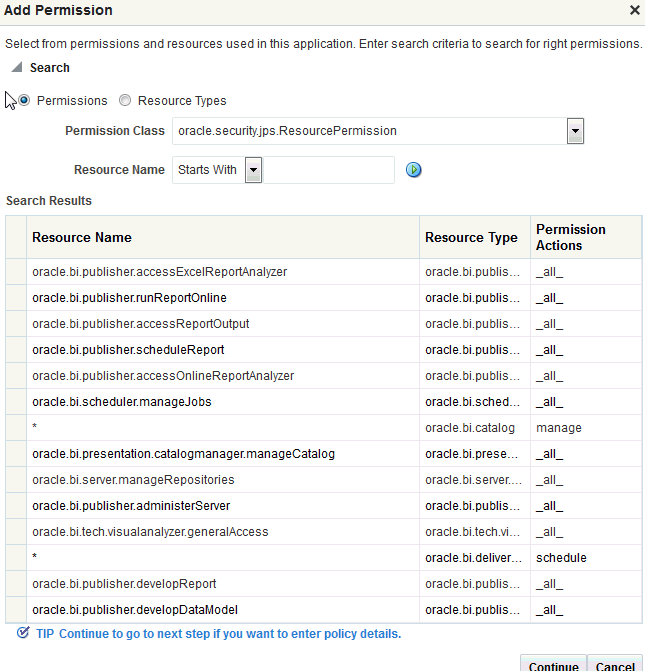Run the resource name search arrow button
Image resolution: width=645 pixels, height=671 pixels.
coord(413,170)
